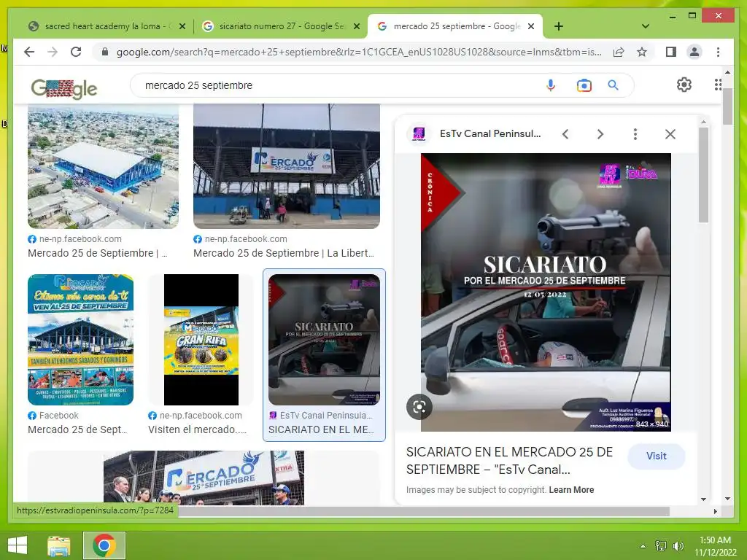The width and height of the screenshot is (747, 560).
Task: Click EsTv Canal Peninsul... panel header
Action: tap(490, 134)
